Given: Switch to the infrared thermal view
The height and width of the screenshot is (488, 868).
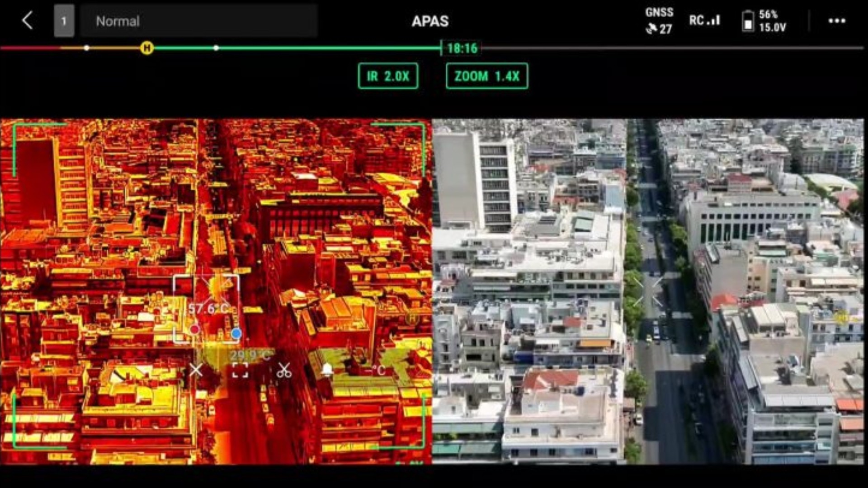Looking at the screenshot, I should pyautogui.click(x=216, y=291).
